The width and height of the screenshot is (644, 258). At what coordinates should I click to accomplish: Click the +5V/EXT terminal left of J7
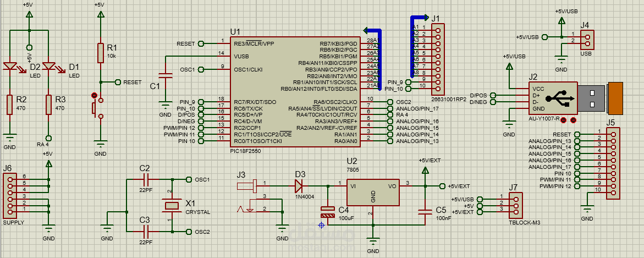coord(480,212)
